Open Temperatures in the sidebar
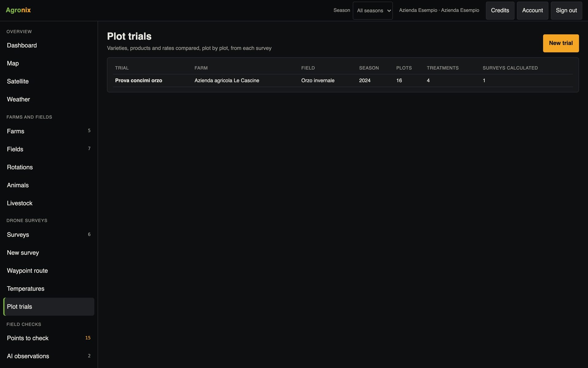 [49, 289]
